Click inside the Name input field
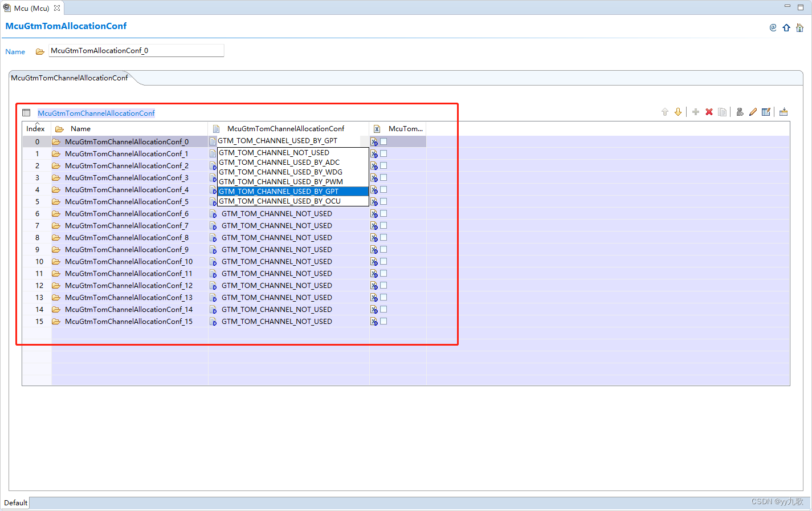Image resolution: width=812 pixels, height=511 pixels. 136,51
